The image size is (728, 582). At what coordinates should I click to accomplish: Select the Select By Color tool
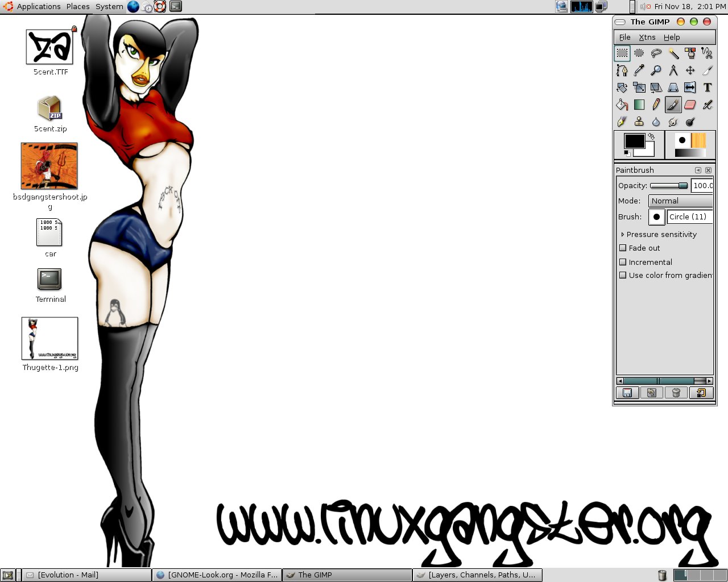point(690,53)
